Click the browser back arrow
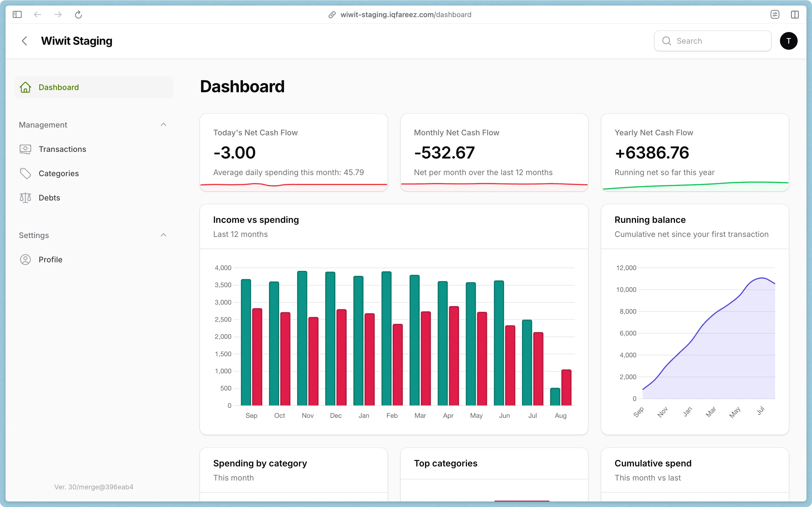 pyautogui.click(x=38, y=14)
